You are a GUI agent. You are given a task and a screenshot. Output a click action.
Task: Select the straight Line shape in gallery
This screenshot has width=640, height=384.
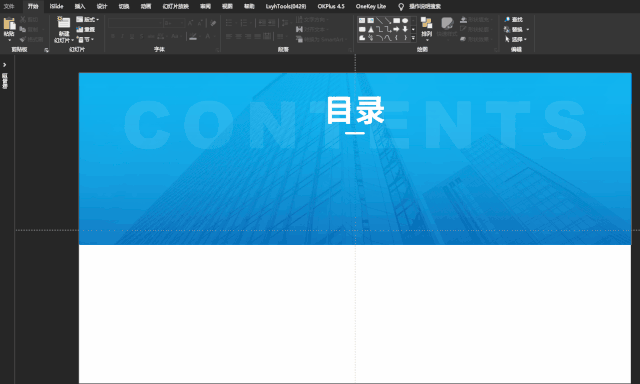379,20
